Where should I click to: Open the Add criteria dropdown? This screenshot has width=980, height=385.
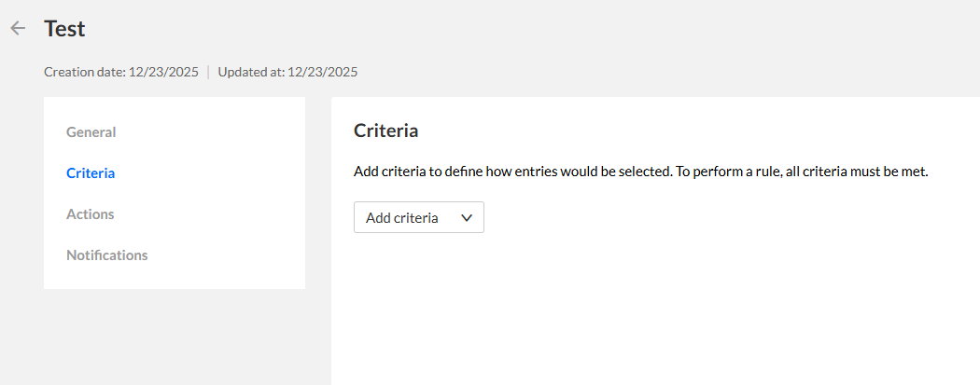pyautogui.click(x=418, y=217)
